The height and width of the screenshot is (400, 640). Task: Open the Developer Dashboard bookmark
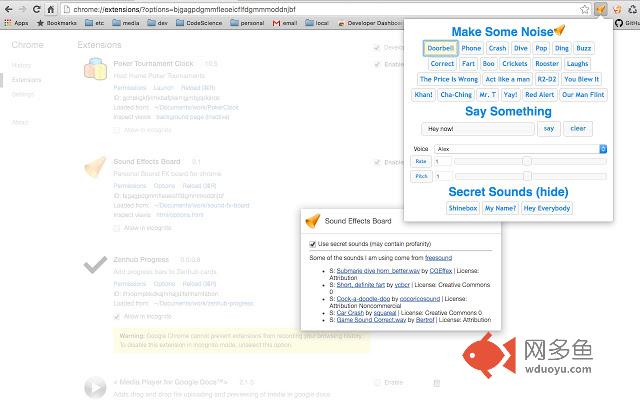pyautogui.click(x=370, y=23)
